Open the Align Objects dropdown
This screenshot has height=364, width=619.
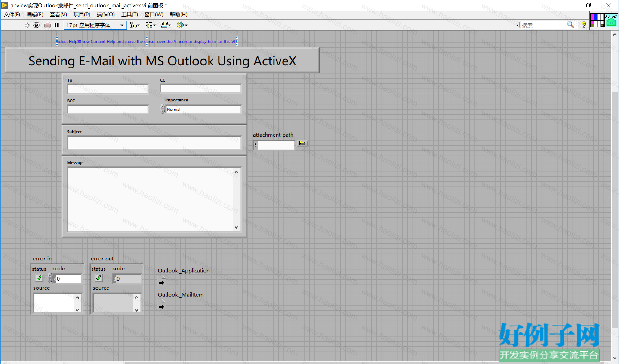[135, 25]
